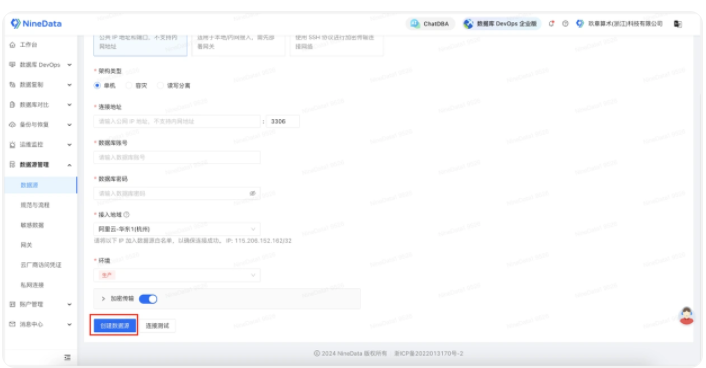Open the language translate icon at top right

678,23
